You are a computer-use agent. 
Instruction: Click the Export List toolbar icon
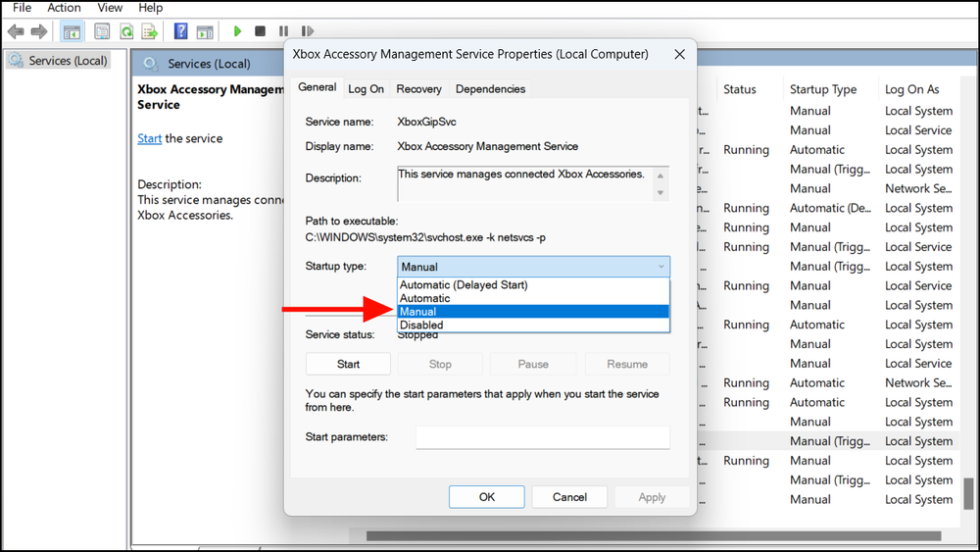coord(151,31)
